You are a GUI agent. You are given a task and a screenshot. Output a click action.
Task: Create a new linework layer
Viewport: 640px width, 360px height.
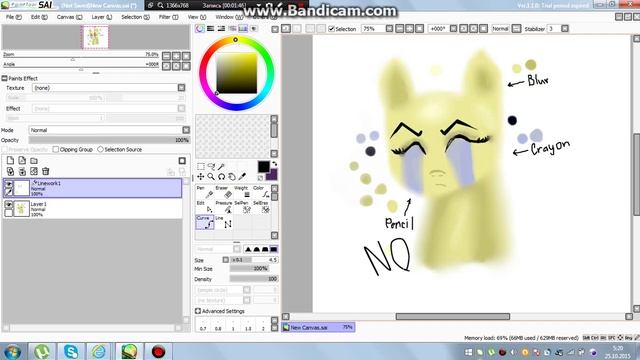tap(22, 161)
